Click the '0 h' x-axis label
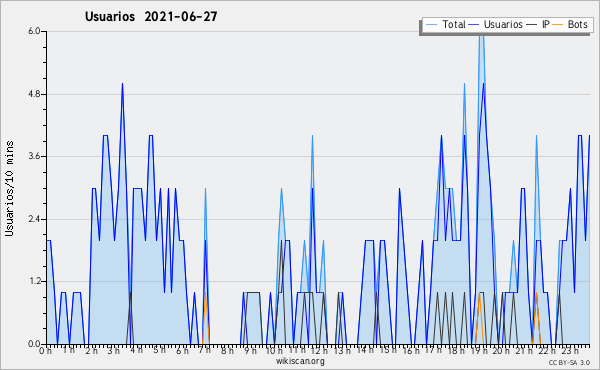The width and height of the screenshot is (600, 370). pyautogui.click(x=46, y=351)
